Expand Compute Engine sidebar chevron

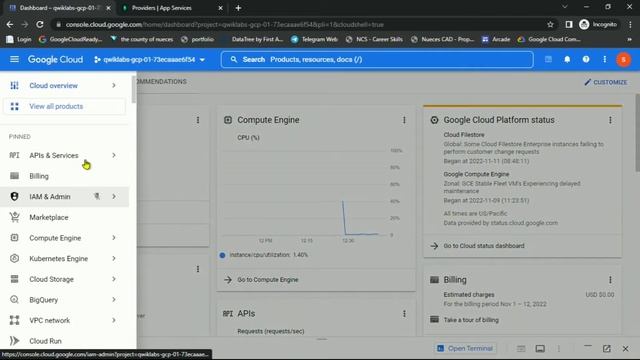point(114,238)
